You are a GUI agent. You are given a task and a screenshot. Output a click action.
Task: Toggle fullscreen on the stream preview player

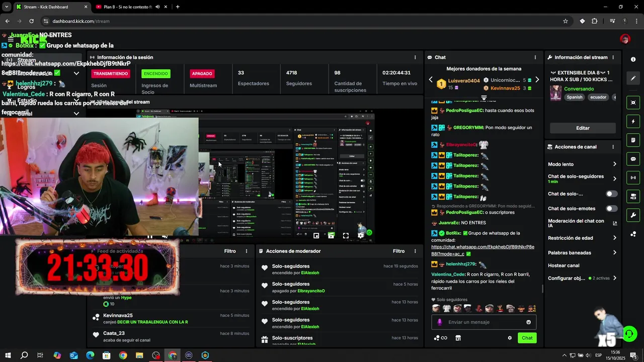pyautogui.click(x=346, y=235)
